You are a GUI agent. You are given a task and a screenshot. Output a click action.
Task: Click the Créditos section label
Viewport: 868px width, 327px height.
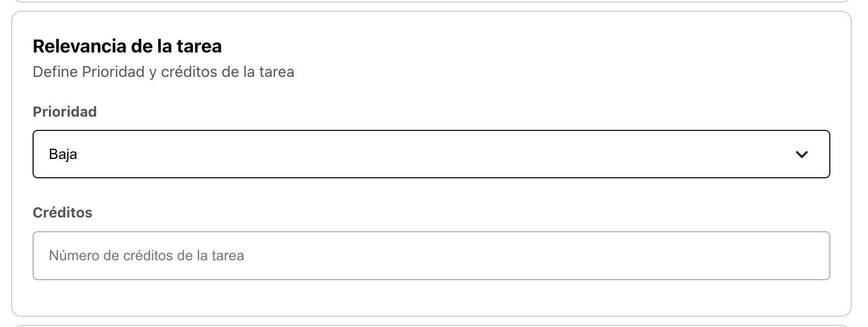[x=63, y=212]
